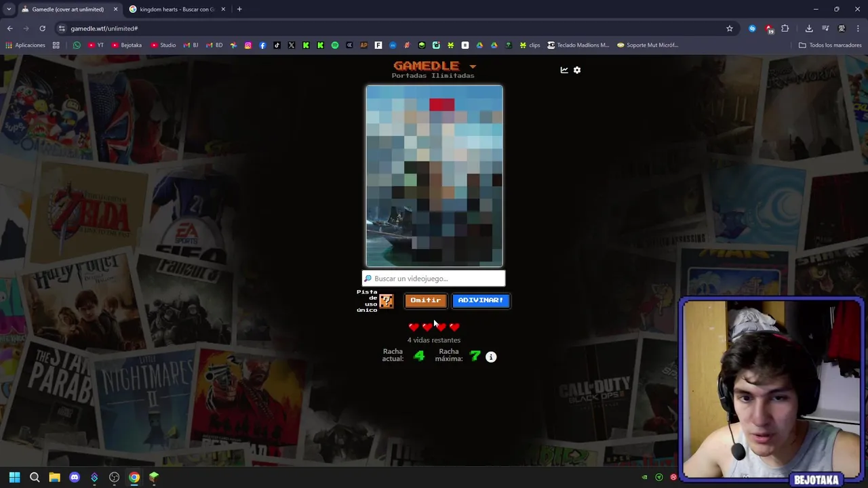
Task: Open the tab search dropdown
Action: [x=9, y=9]
